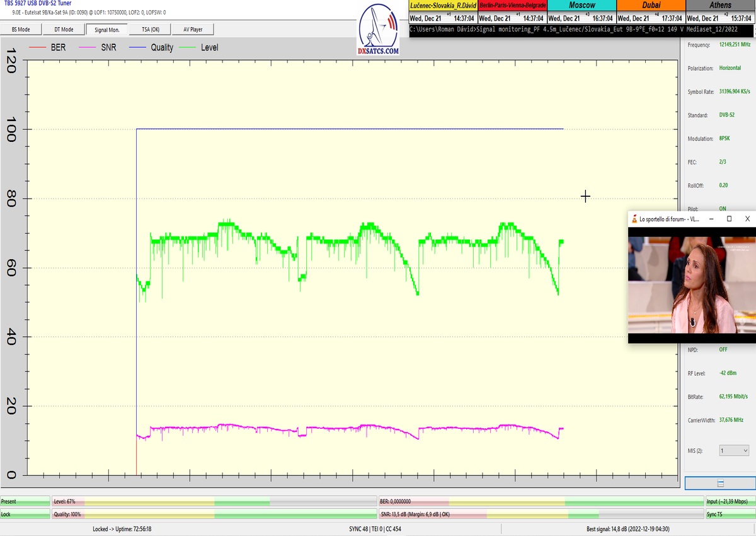Image resolution: width=756 pixels, height=536 pixels.
Task: Click the VLC cone icon in video window
Action: coord(633,219)
